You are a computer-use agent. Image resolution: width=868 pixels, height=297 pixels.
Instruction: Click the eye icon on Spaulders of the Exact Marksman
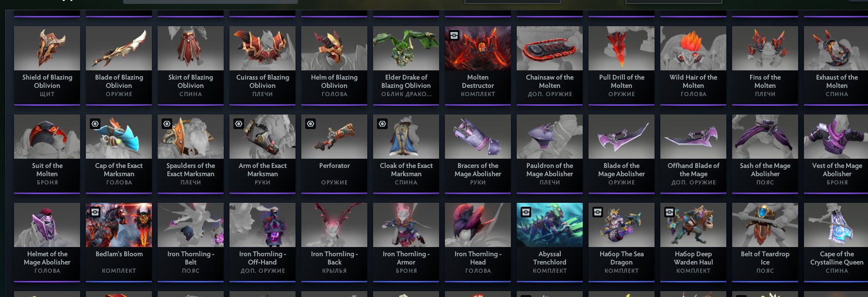pos(167,124)
